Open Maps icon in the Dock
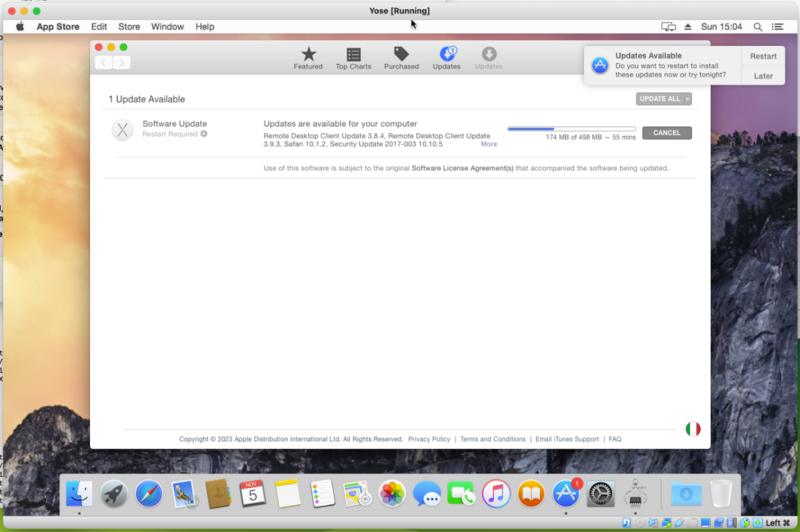The image size is (800, 532). coord(357,494)
